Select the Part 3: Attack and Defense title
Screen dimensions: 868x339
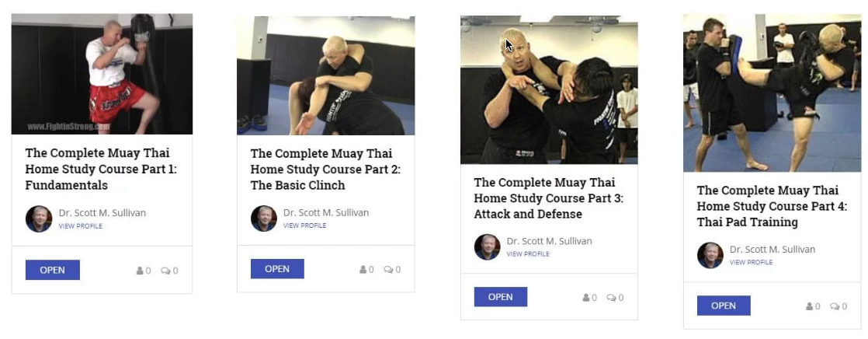tap(549, 198)
